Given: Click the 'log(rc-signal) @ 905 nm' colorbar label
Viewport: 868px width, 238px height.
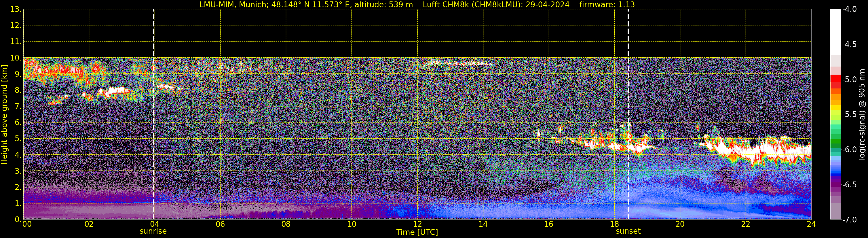Looking at the screenshot, I should (x=862, y=114).
